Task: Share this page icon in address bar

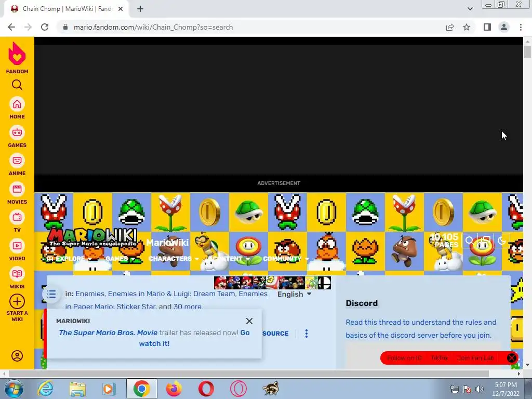Action: pos(450,27)
